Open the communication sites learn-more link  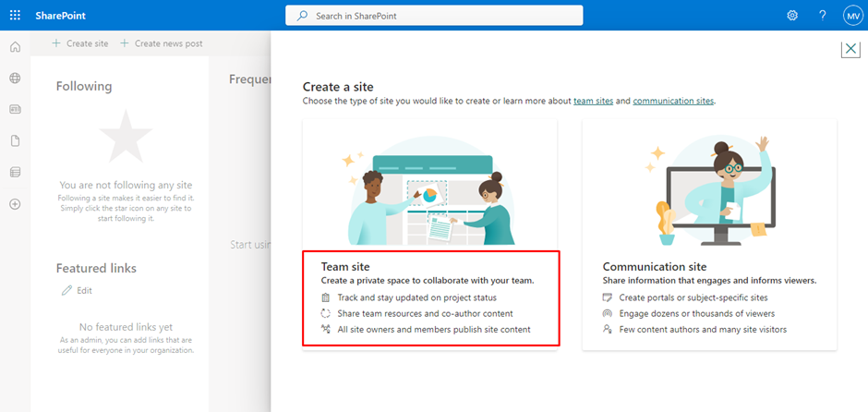tap(673, 102)
